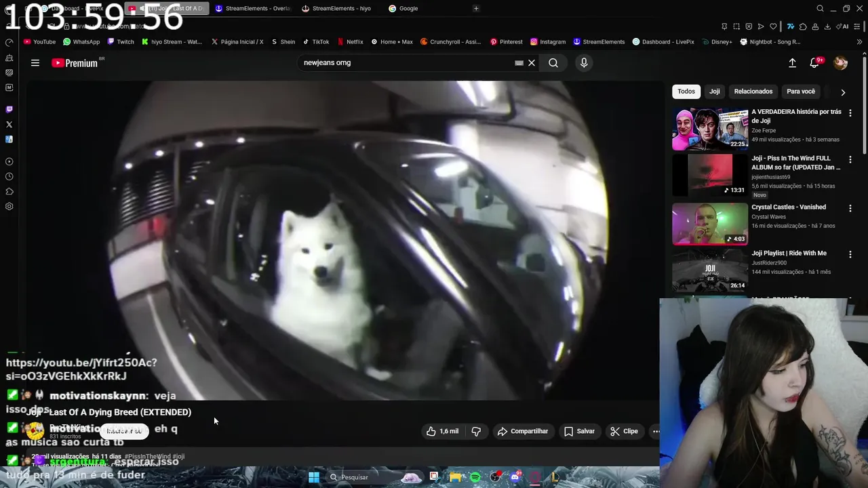
Task: Open Netflix bookmark
Action: [x=351, y=42]
